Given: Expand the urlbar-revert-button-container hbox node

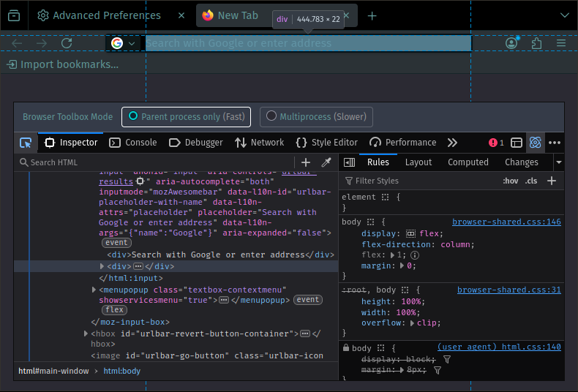Looking at the screenshot, I should click(x=86, y=333).
